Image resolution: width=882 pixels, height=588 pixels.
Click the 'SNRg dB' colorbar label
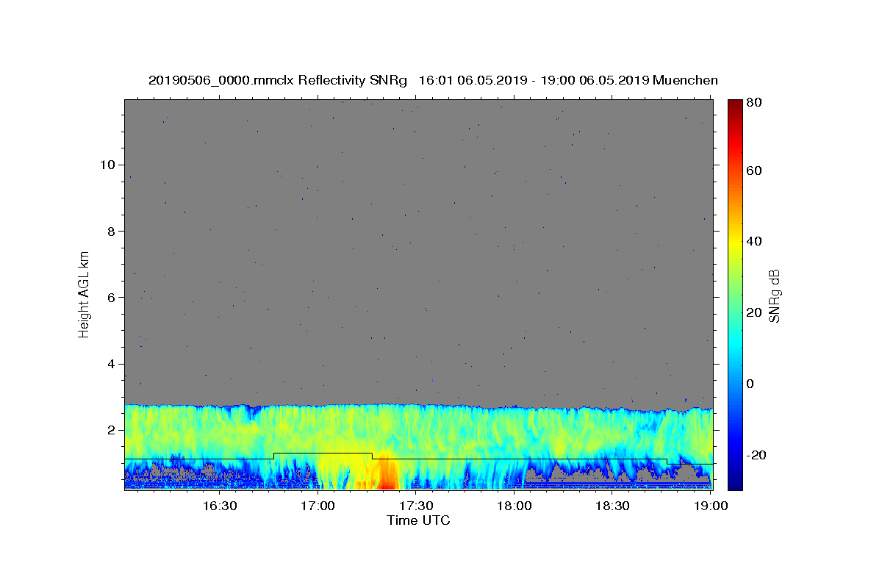pyautogui.click(x=774, y=295)
